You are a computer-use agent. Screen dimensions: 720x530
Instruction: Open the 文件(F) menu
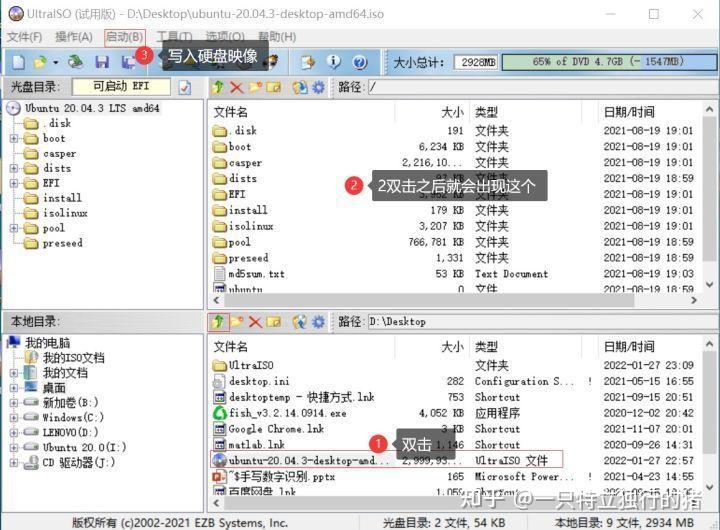[25, 37]
